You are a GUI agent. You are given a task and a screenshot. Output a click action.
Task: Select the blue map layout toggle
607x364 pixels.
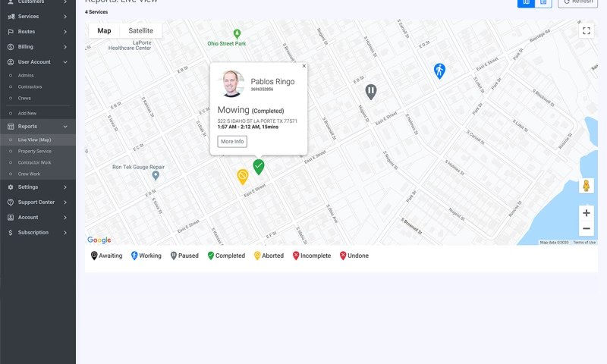526,2
